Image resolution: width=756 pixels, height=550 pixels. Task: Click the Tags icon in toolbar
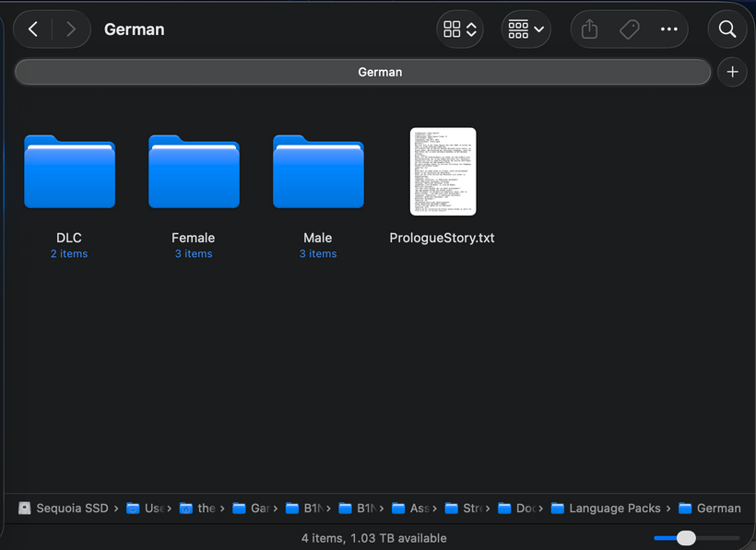pyautogui.click(x=630, y=29)
